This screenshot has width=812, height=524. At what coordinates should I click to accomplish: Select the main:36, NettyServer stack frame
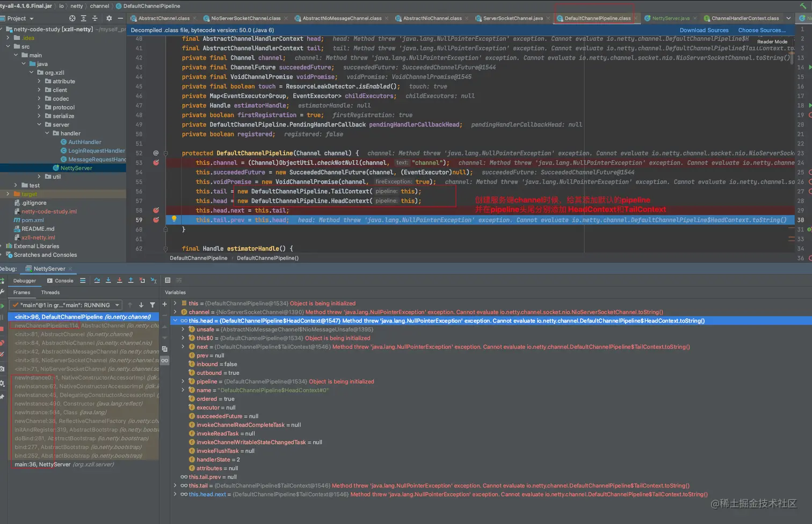[83, 464]
